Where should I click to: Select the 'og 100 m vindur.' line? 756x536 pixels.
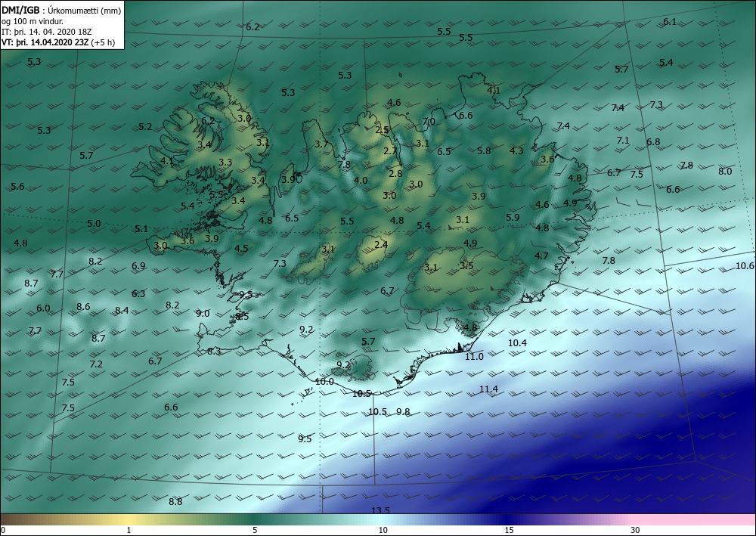pyautogui.click(x=33, y=21)
